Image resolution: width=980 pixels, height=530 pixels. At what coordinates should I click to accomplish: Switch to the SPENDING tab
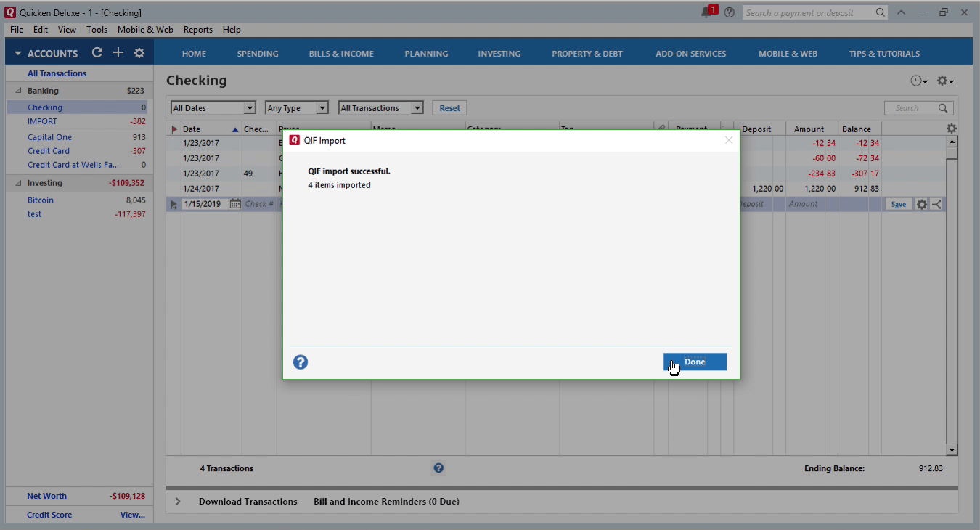[258, 54]
